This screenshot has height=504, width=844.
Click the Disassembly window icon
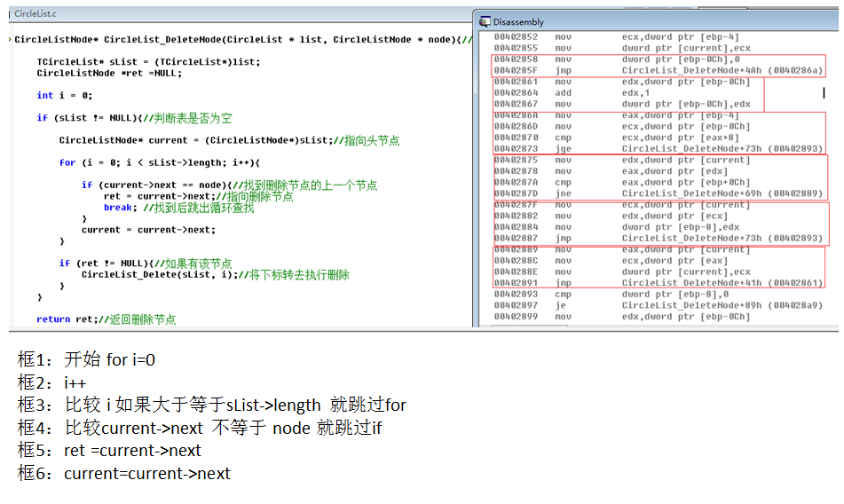tap(485, 21)
